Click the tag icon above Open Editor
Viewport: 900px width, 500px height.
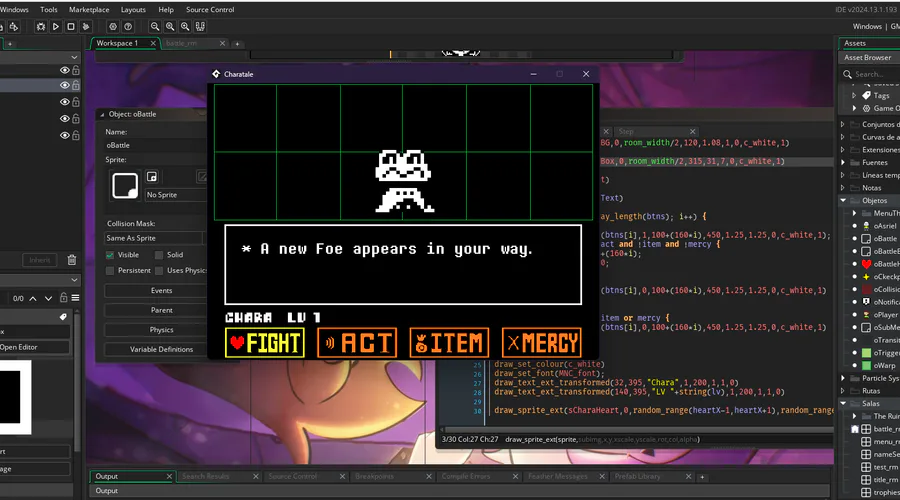[x=63, y=317]
